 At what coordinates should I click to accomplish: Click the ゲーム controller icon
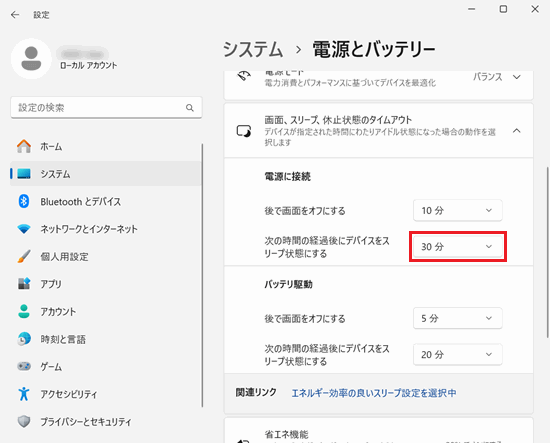(x=24, y=366)
